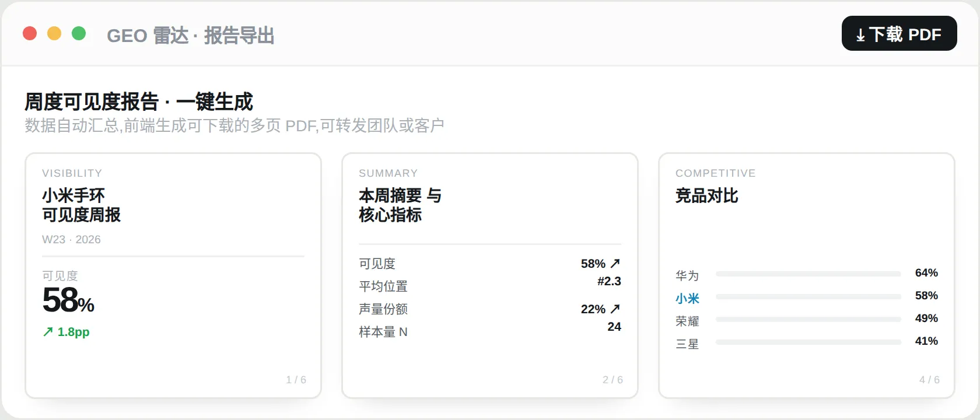Viewport: 980px width, 420px height.
Task: Click the 58% value in the 小米 row
Action: [x=926, y=296]
